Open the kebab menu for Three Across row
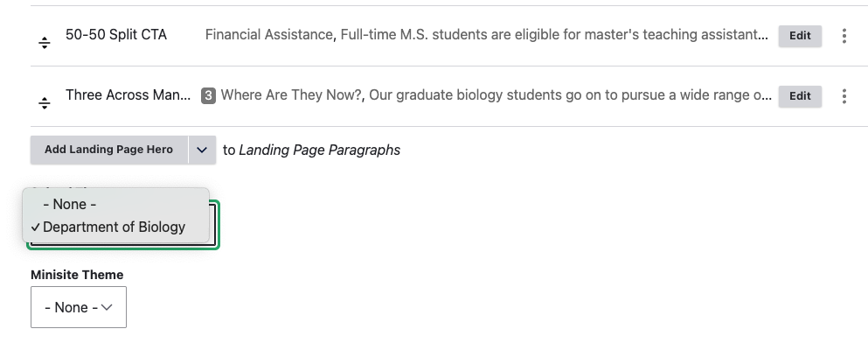This screenshot has height=343, width=868. [x=844, y=96]
